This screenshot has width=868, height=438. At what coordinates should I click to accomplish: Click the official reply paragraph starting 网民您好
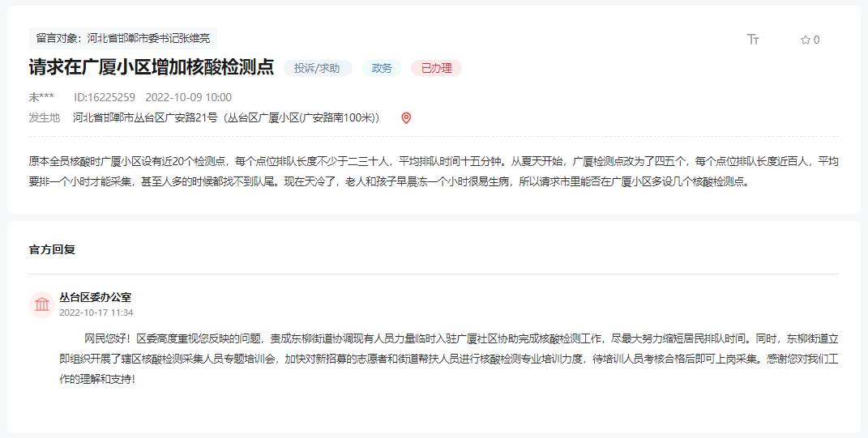click(449, 359)
